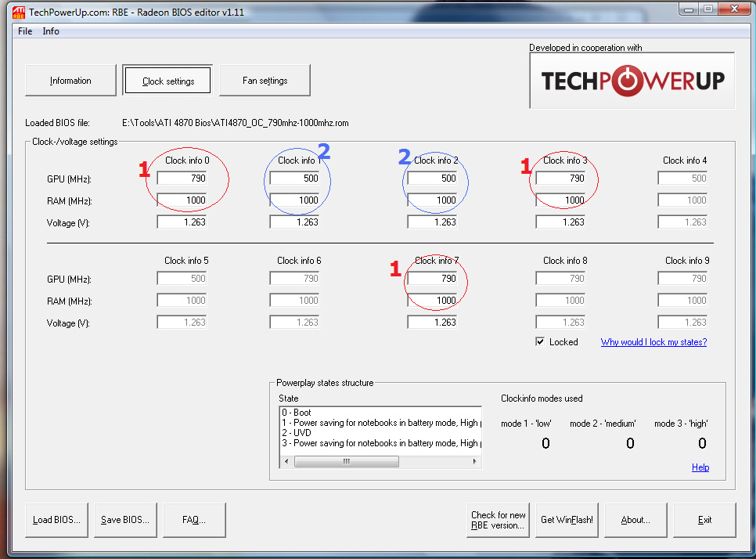Click Clock info 0 Voltage field
This screenshot has width=756, height=559.
click(182, 222)
